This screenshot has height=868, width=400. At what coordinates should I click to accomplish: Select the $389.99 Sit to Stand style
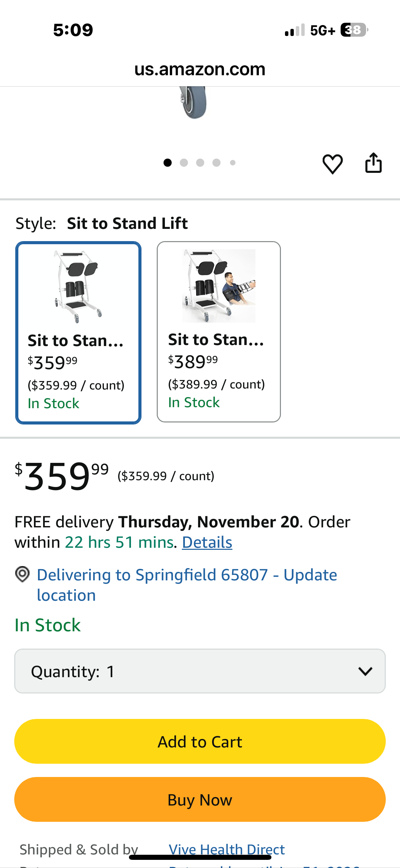click(218, 331)
